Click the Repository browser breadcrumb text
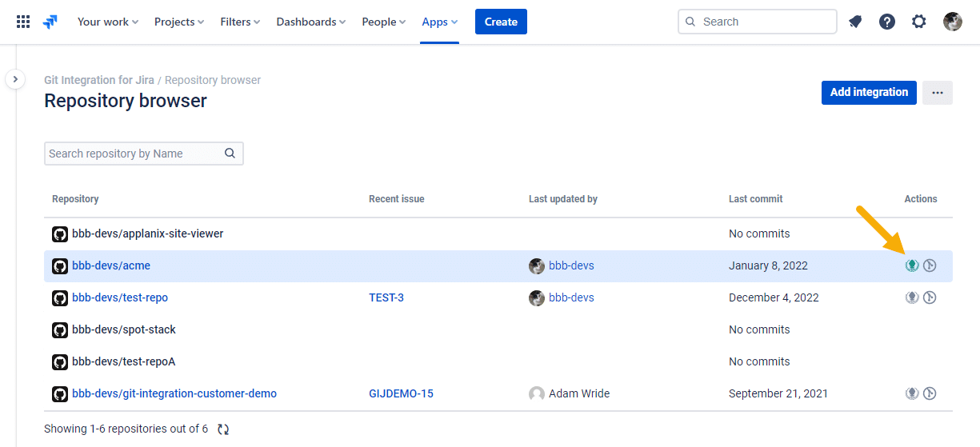Image resolution: width=980 pixels, height=447 pixels. (x=213, y=80)
